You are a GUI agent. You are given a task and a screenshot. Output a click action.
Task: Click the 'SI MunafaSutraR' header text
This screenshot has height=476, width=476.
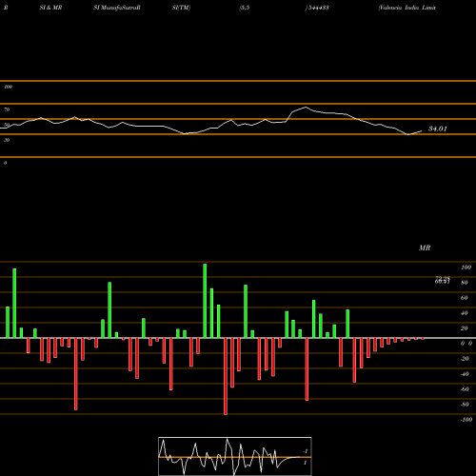[x=117, y=8]
